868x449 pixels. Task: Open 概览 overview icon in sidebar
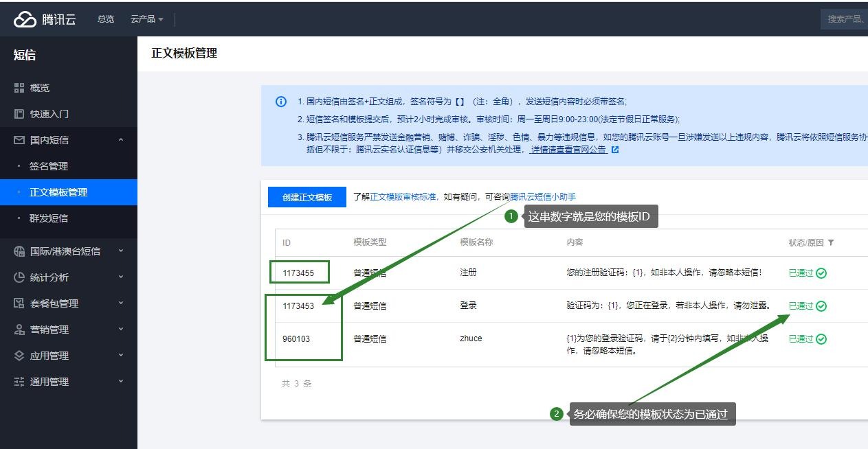click(x=19, y=88)
